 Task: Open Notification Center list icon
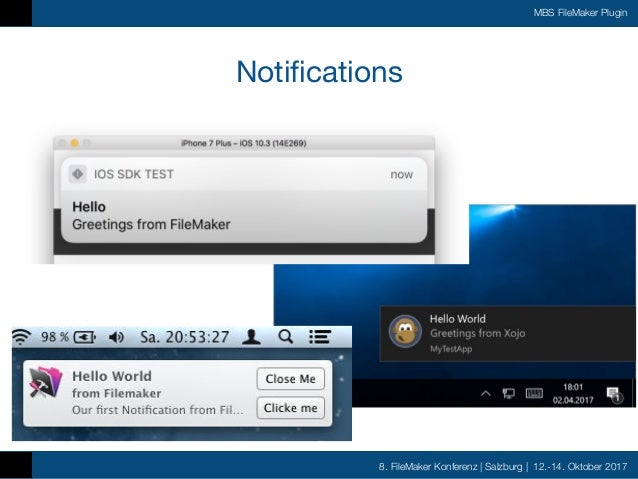point(319,337)
